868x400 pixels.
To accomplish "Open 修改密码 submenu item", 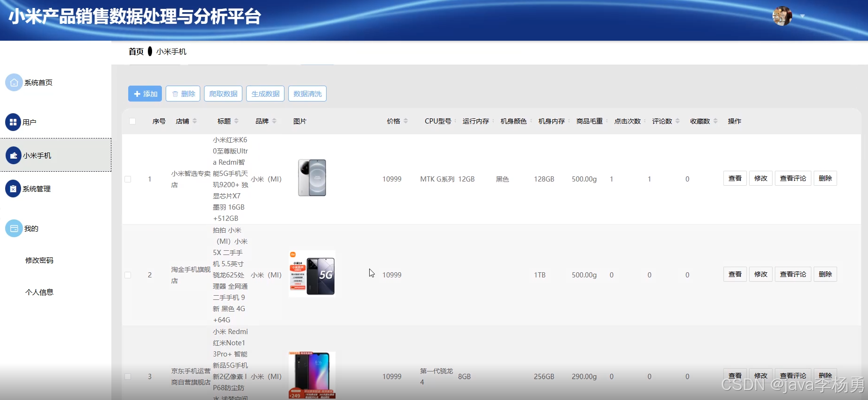I will pyautogui.click(x=39, y=260).
